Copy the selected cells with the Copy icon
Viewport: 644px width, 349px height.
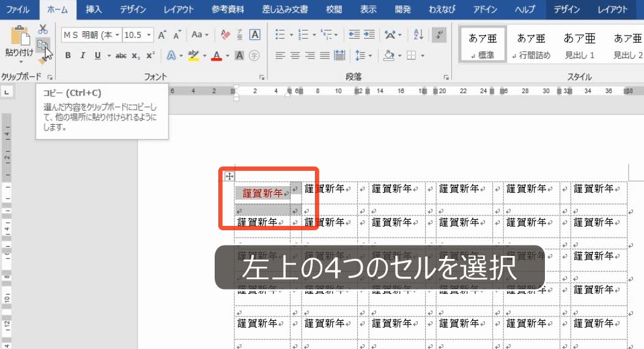(x=42, y=44)
